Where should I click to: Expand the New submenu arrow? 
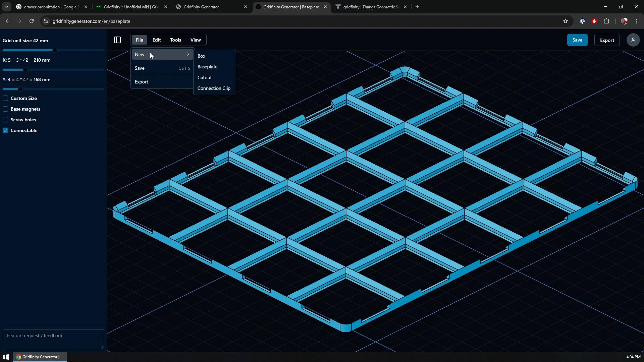point(188,54)
